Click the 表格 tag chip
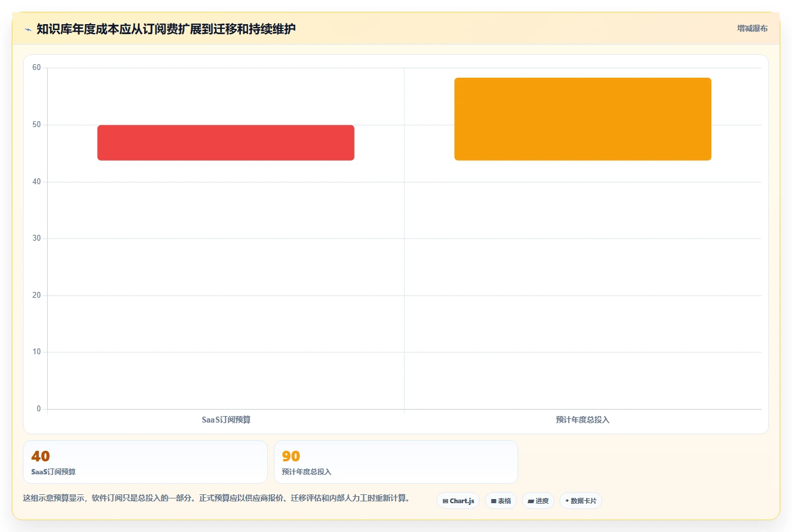Viewport: 792px width, 532px height. coord(501,501)
